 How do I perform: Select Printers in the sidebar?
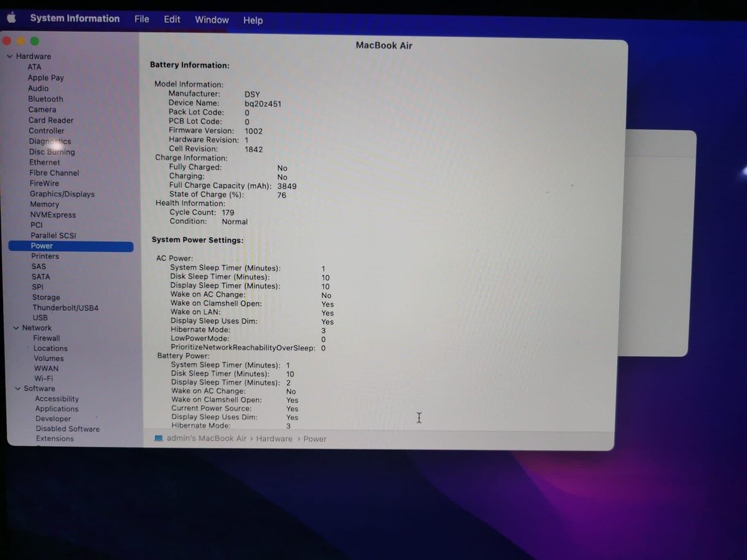tap(45, 256)
